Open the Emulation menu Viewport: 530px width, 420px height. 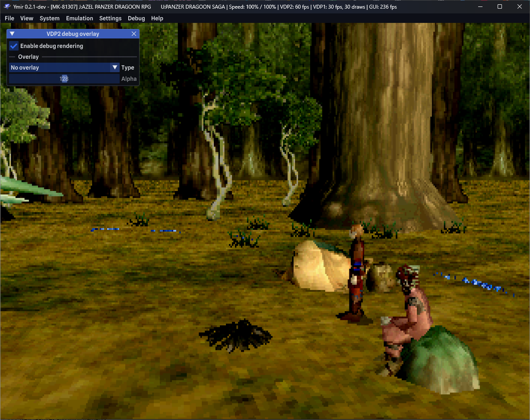(79, 18)
